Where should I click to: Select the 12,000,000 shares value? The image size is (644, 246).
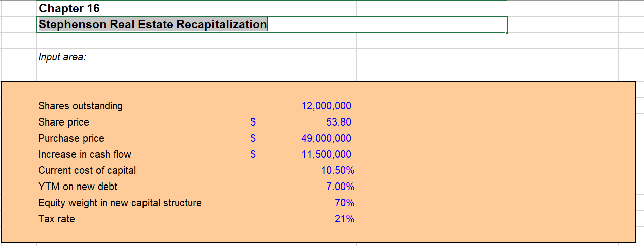coord(326,106)
